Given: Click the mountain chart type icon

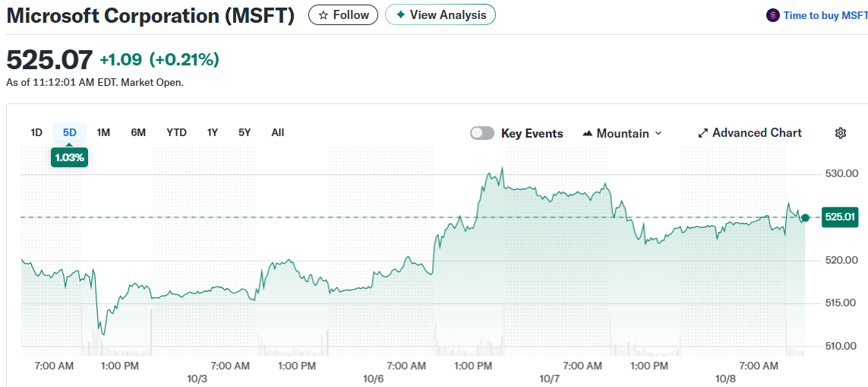Looking at the screenshot, I should coord(587,133).
